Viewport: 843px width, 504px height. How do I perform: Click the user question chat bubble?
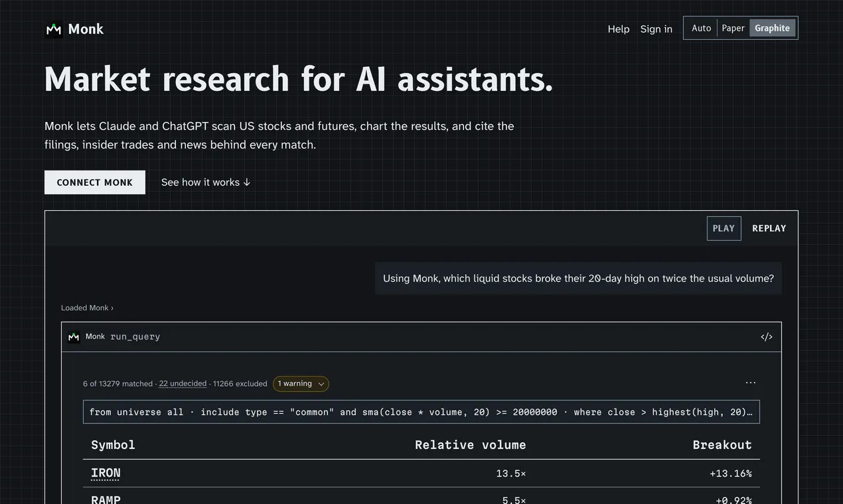[578, 279]
